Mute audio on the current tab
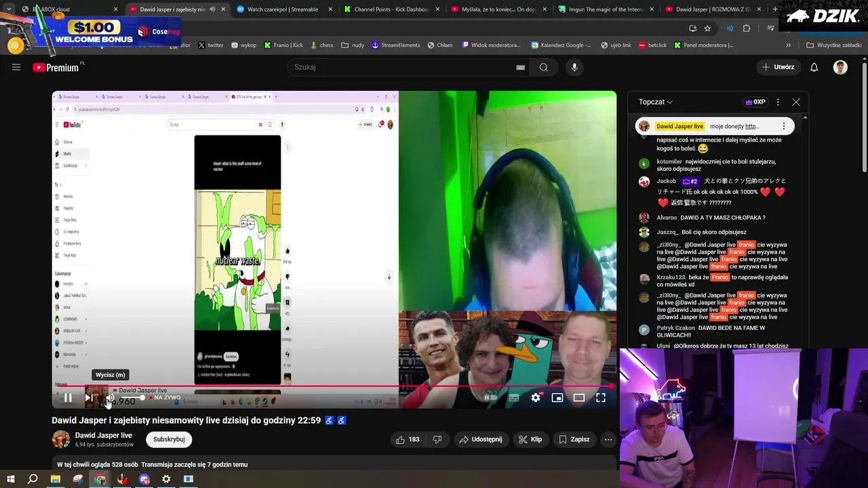The width and height of the screenshot is (868, 488). (212, 9)
